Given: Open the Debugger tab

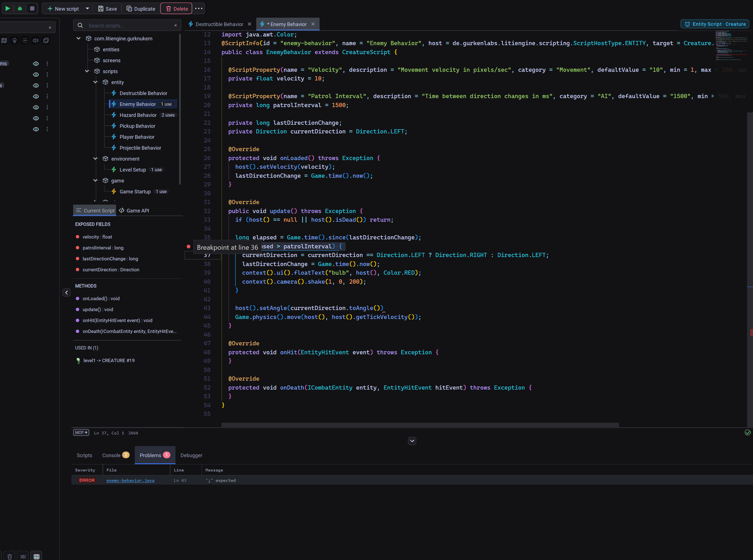Looking at the screenshot, I should click(191, 455).
